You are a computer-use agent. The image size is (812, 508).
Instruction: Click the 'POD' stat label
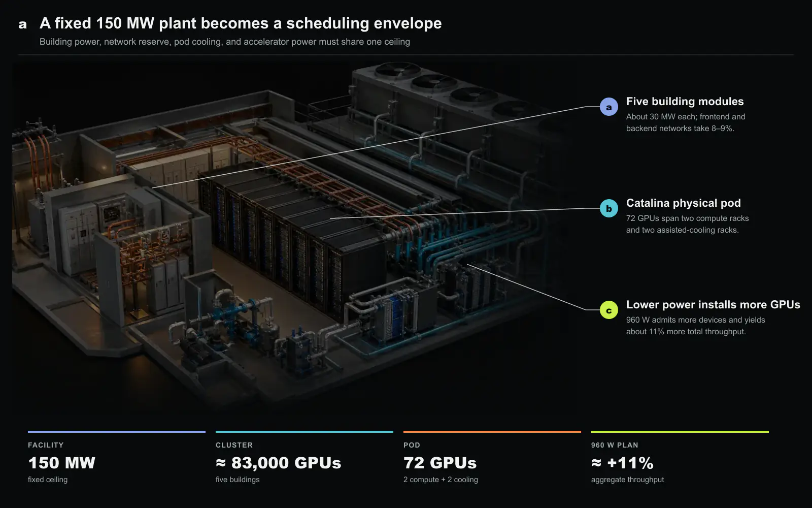click(x=412, y=445)
